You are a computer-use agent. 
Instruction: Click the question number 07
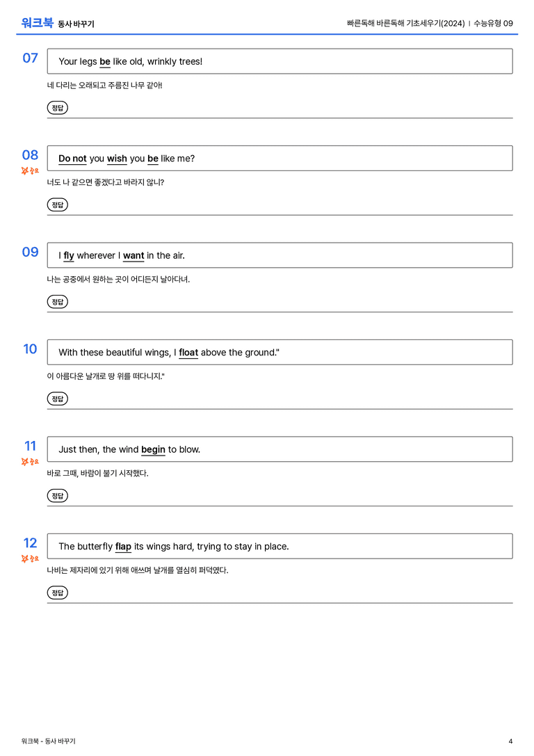31,58
